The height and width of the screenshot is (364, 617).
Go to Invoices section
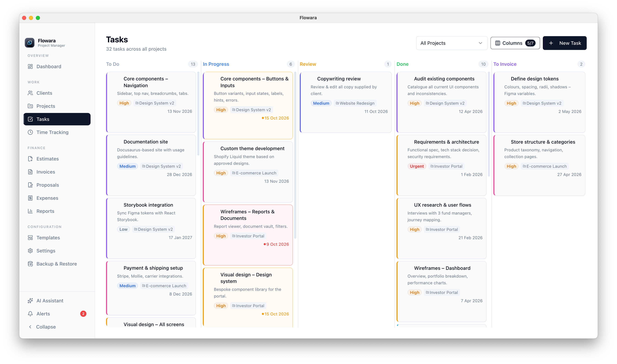[57, 172]
